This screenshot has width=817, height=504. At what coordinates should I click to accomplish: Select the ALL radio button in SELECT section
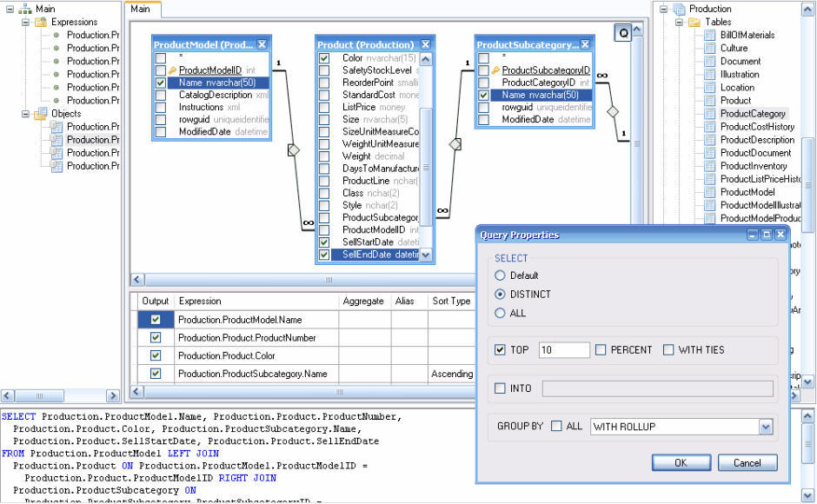(501, 314)
